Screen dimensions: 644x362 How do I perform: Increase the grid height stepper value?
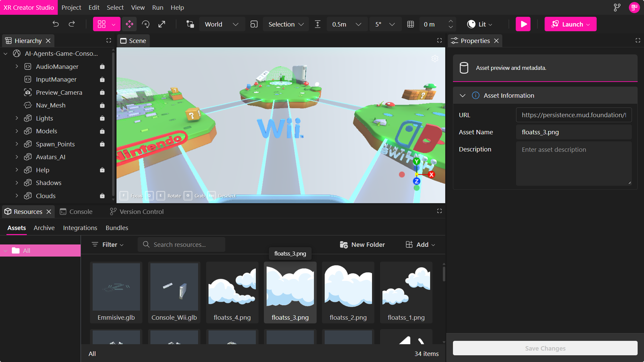pyautogui.click(x=451, y=21)
